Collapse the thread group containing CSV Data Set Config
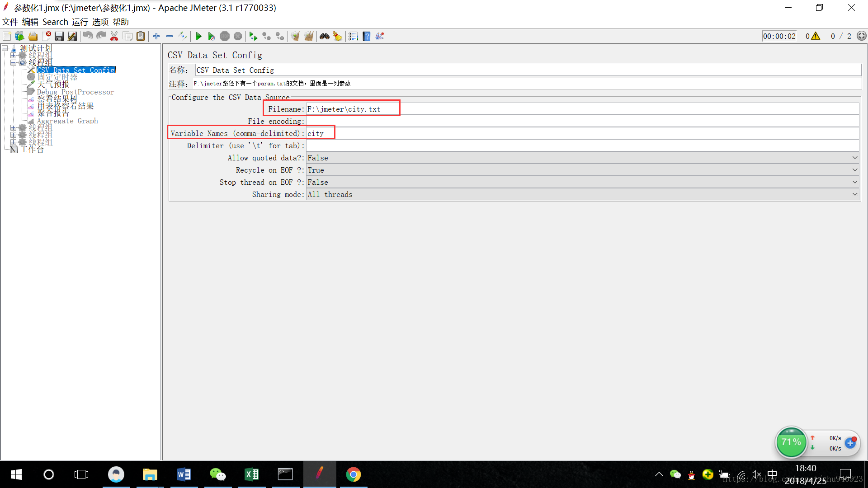 point(13,62)
